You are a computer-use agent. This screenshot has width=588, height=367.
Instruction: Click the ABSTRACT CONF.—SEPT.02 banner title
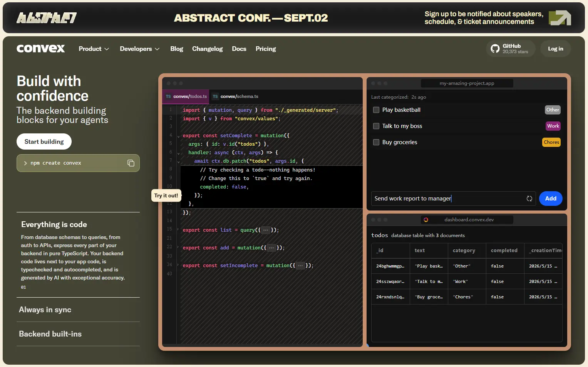(251, 18)
